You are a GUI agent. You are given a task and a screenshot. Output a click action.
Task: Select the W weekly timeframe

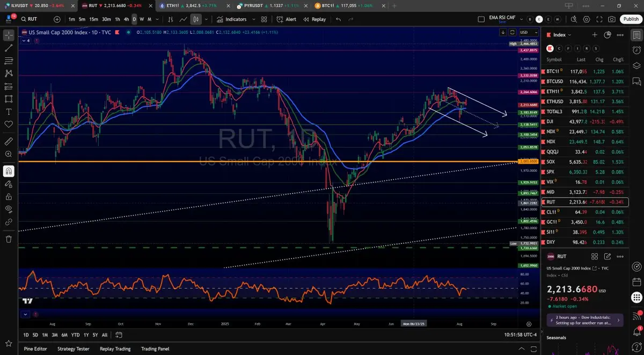click(142, 19)
